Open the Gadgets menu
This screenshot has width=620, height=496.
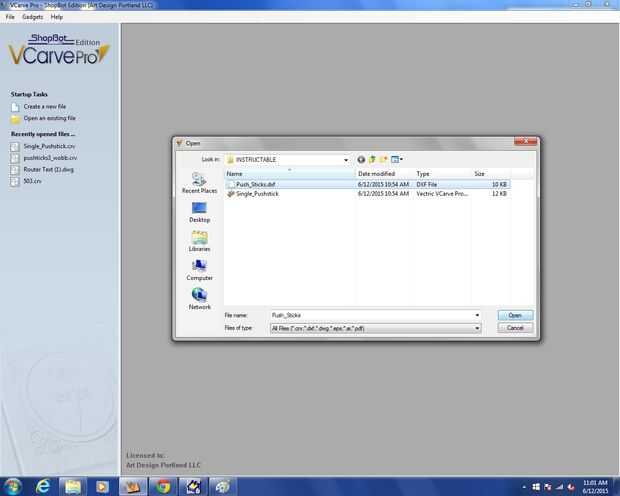click(32, 17)
